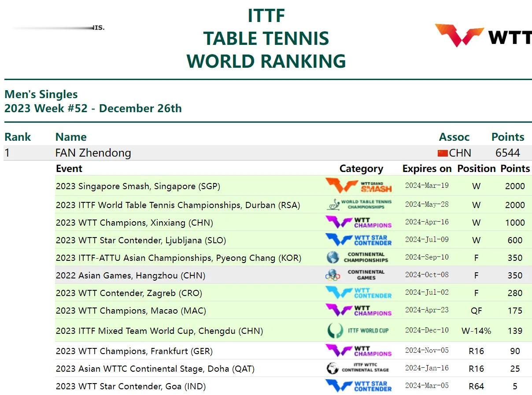Click the Event column header
This screenshot has height=395, width=532.
69,168
